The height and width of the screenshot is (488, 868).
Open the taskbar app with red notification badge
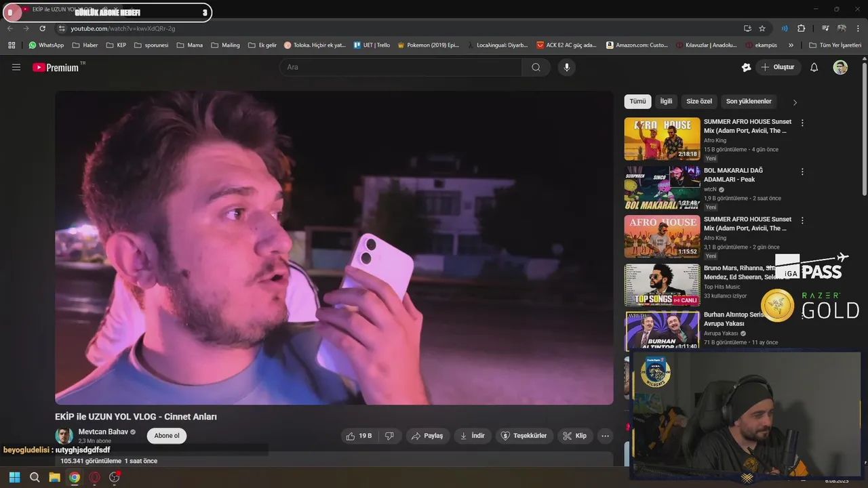(115, 477)
